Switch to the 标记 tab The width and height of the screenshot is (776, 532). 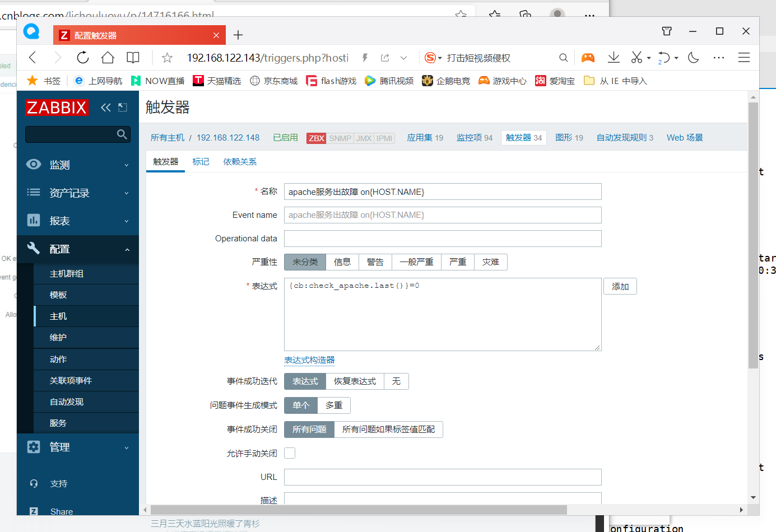pos(201,162)
